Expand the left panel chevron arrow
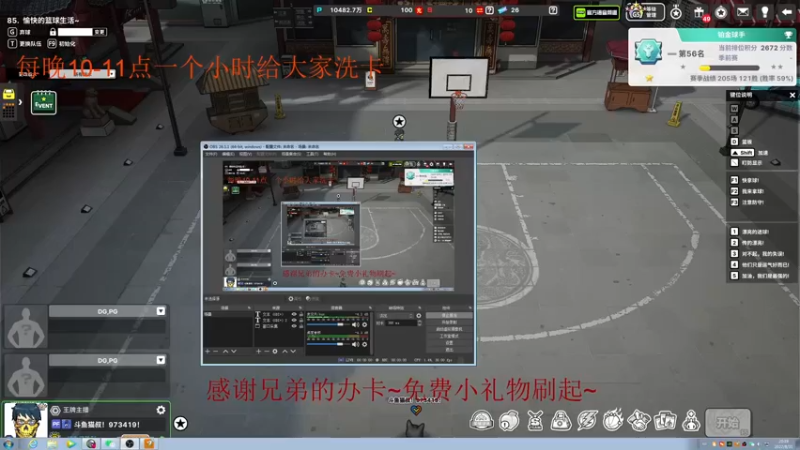Screen dimensions: 800x450 click(20, 102)
